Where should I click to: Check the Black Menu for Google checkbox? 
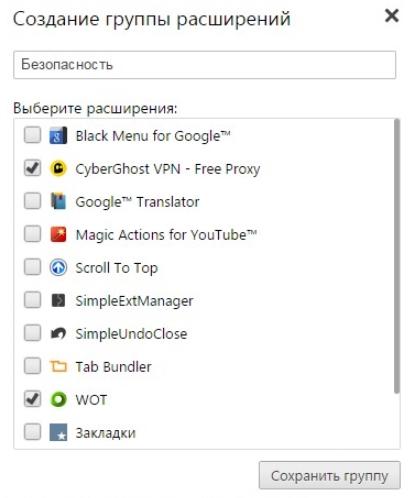tap(32, 135)
